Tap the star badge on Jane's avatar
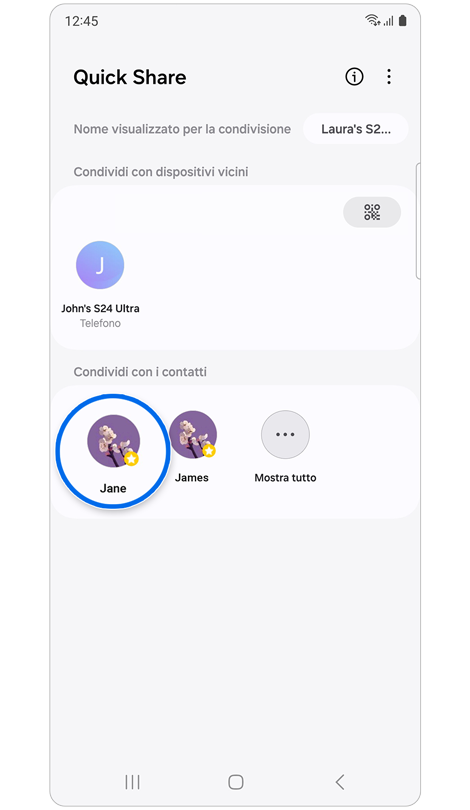 pos(132,459)
